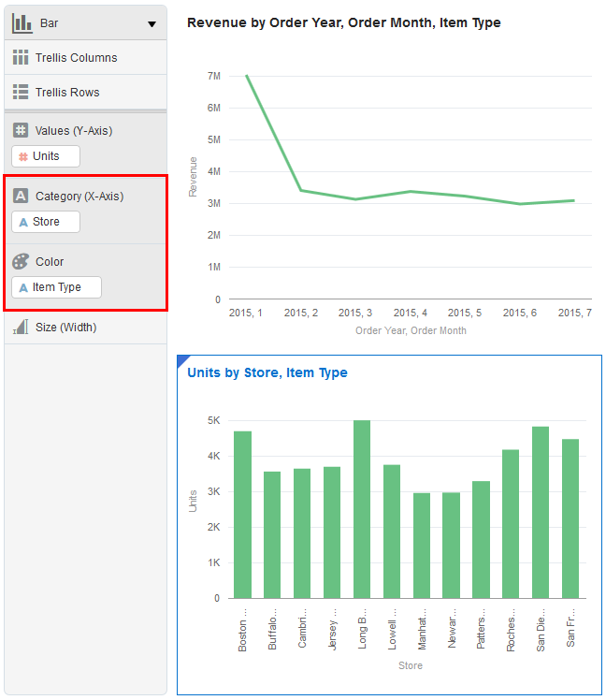Click the Units by Store, Item Type title

(x=267, y=372)
